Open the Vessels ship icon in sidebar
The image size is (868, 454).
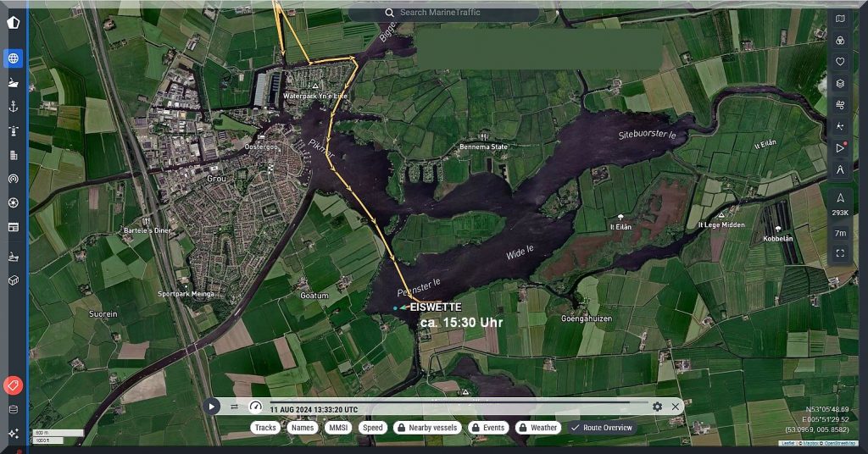14,83
